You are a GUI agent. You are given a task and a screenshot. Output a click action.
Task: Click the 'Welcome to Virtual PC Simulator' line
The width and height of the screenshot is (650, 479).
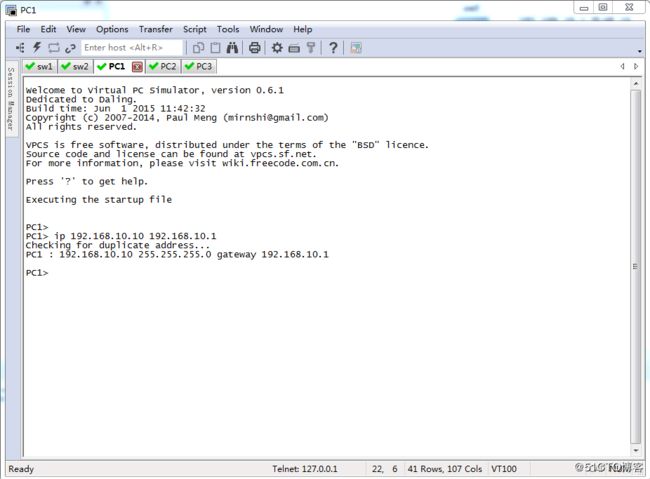[155, 90]
